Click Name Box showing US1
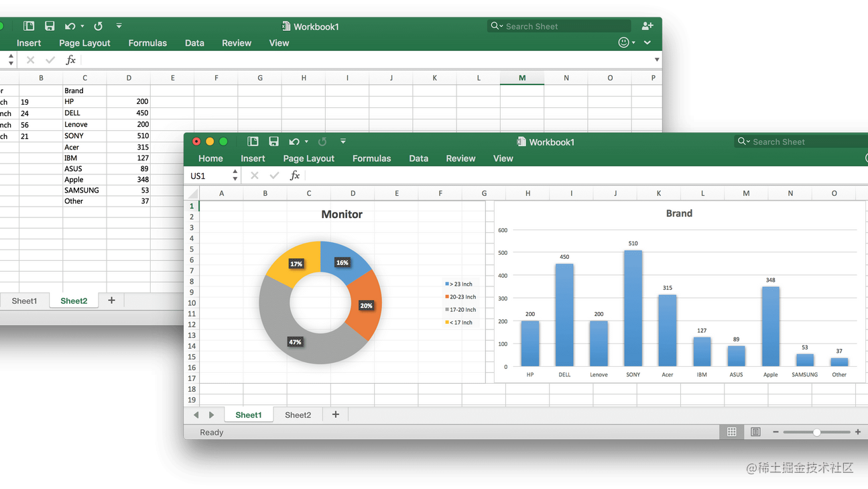The width and height of the screenshot is (868, 489). pyautogui.click(x=208, y=176)
